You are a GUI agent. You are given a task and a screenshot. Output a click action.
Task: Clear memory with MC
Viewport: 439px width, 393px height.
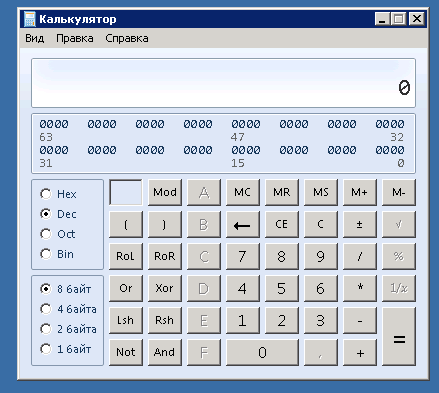coord(243,192)
